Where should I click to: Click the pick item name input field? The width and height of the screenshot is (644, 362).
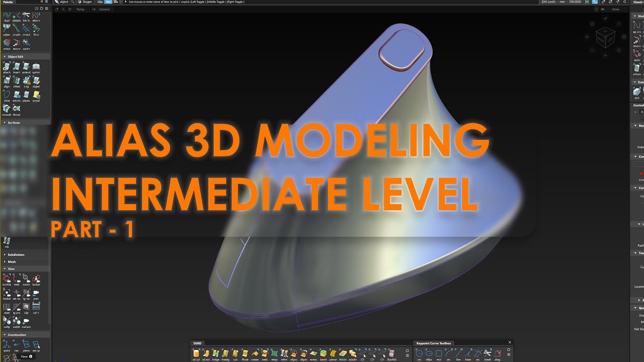pos(333,2)
